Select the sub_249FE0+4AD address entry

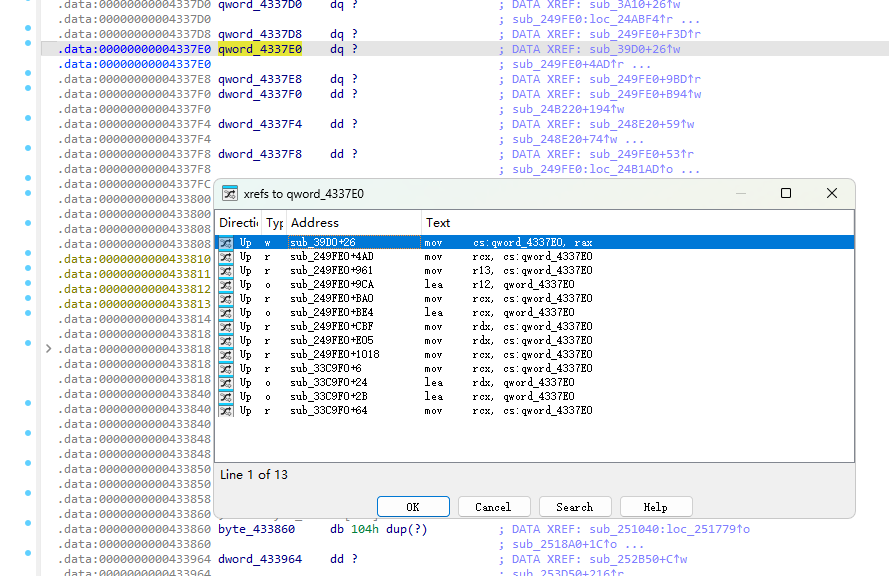332,257
